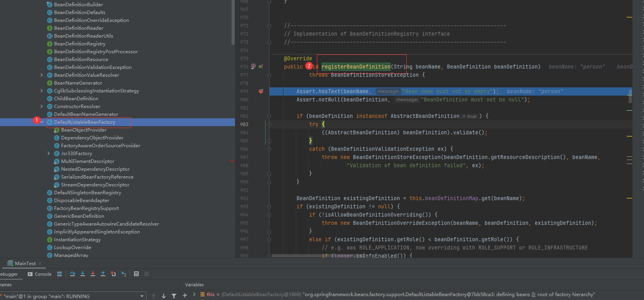Select BeanDefinitionRegistry in the project tree
The height and width of the screenshot is (300, 644).
tap(80, 44)
